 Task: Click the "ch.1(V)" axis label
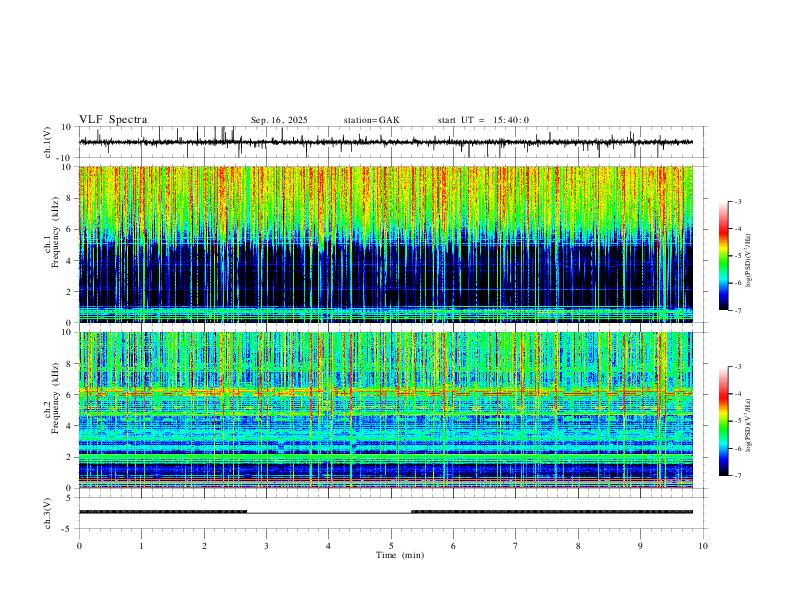pos(48,142)
